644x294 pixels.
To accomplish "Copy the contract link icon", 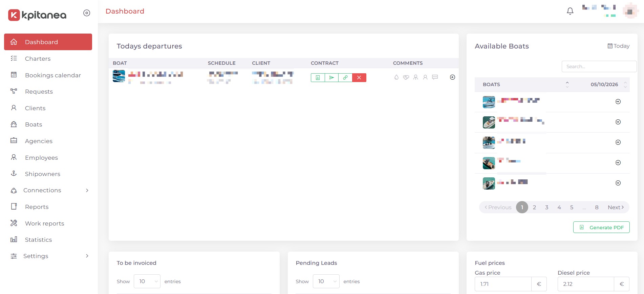I will tap(345, 78).
